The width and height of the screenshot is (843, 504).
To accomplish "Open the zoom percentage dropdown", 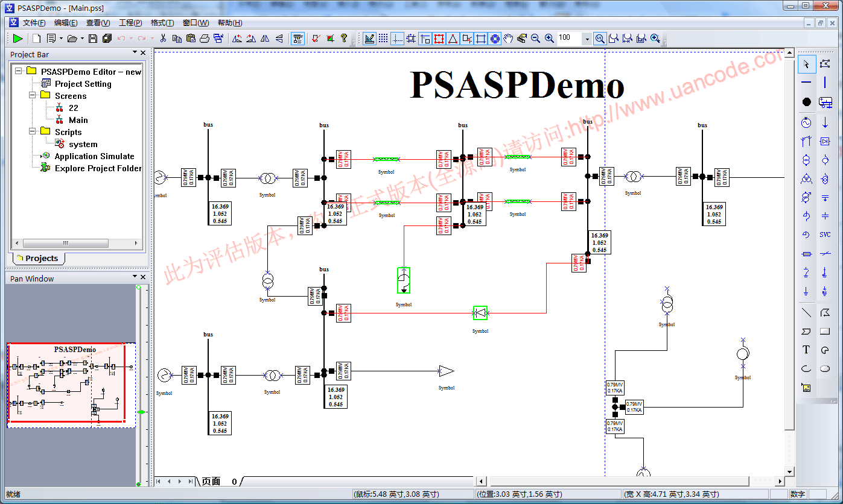I will 587,39.
